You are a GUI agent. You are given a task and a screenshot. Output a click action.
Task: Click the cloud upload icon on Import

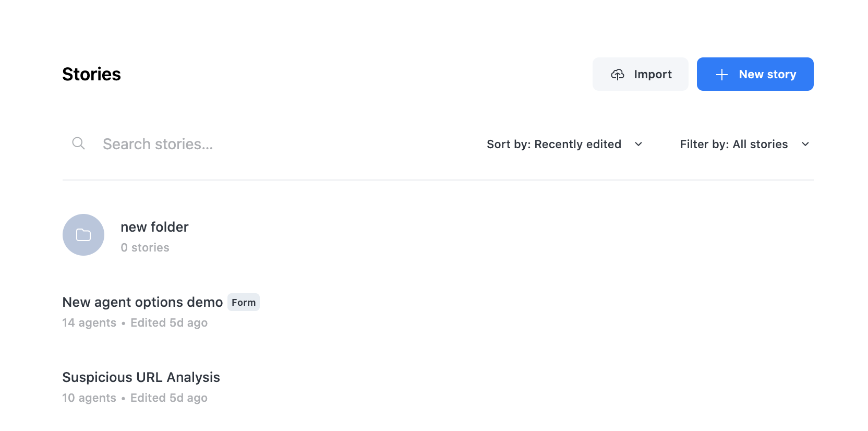pyautogui.click(x=618, y=75)
